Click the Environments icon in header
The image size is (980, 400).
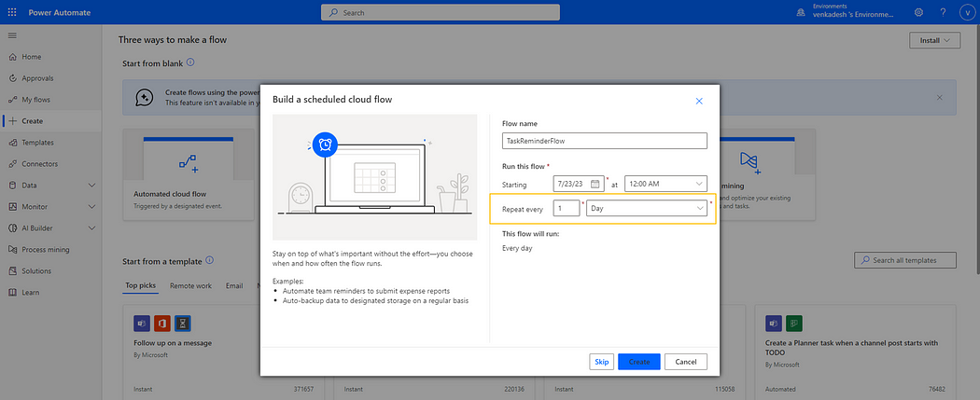pos(801,12)
